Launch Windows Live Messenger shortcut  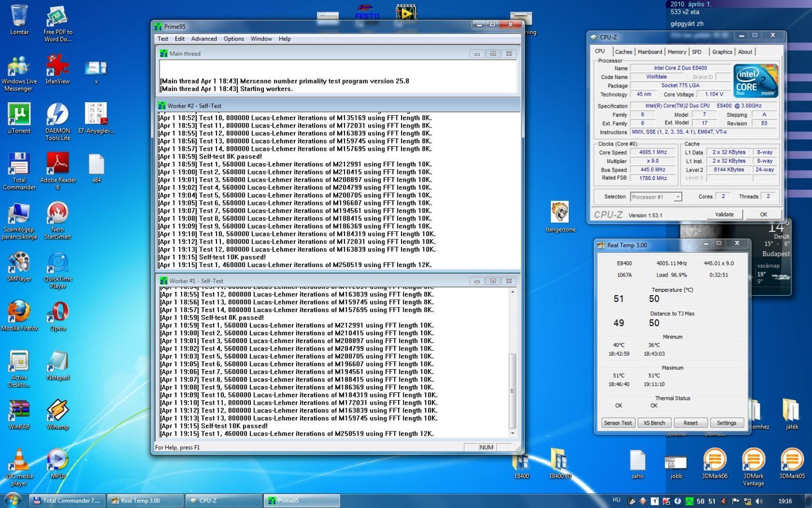coord(19,73)
